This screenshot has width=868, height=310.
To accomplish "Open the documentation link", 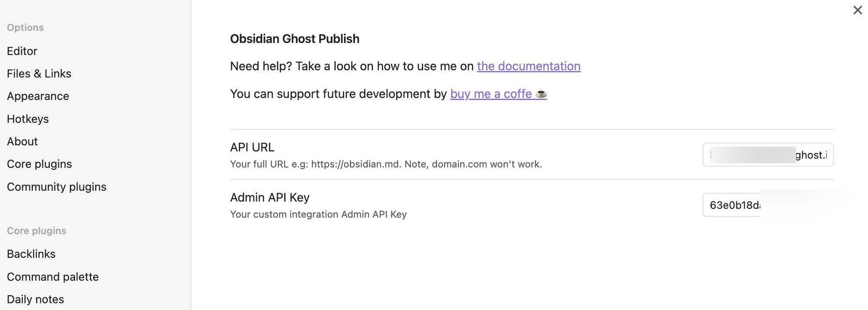I will tap(528, 66).
